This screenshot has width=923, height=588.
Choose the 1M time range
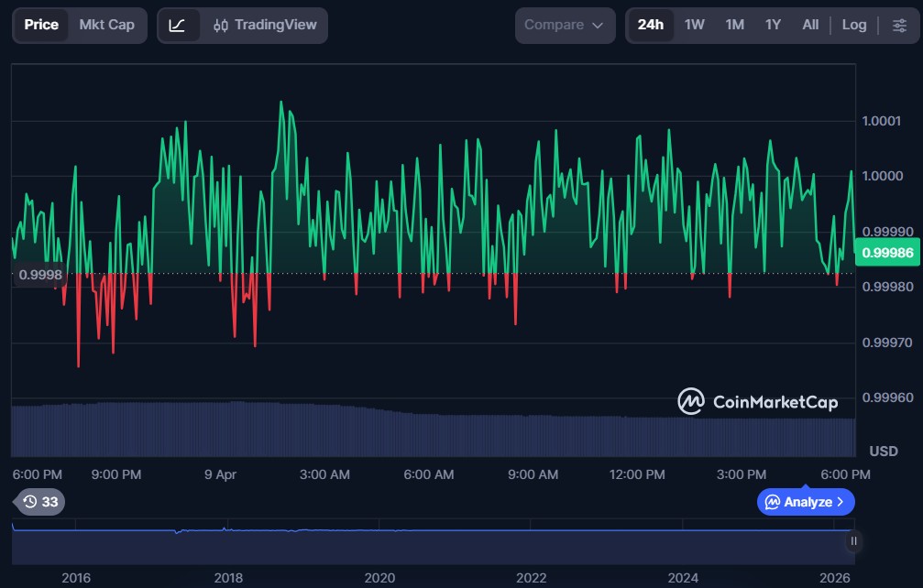click(734, 26)
